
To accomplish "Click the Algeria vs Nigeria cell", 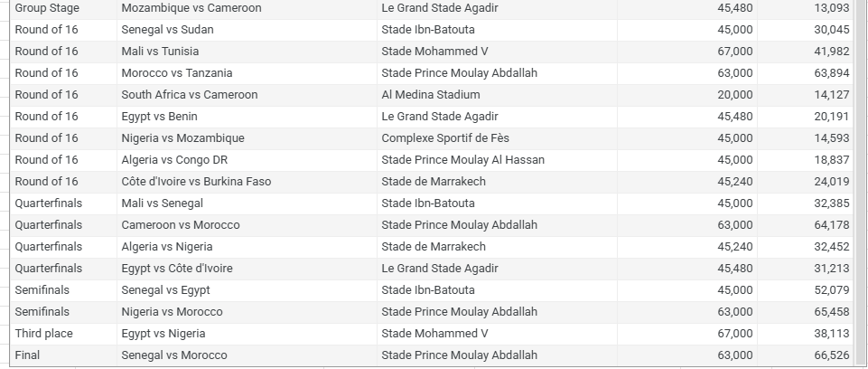I will (167, 247).
